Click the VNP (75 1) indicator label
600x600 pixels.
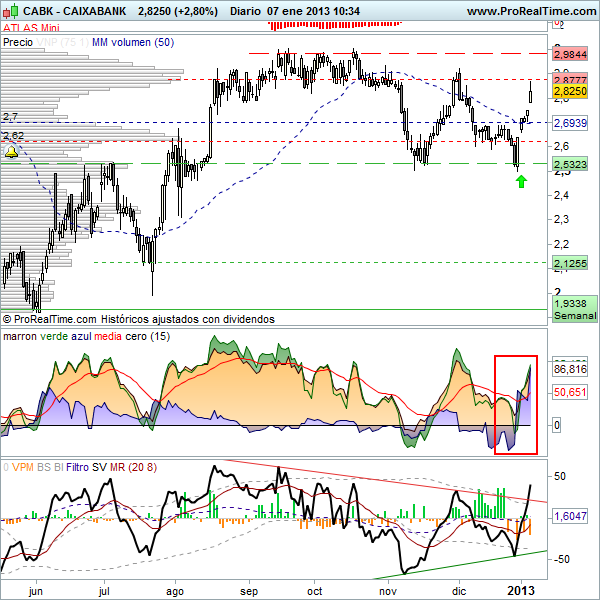(62, 42)
